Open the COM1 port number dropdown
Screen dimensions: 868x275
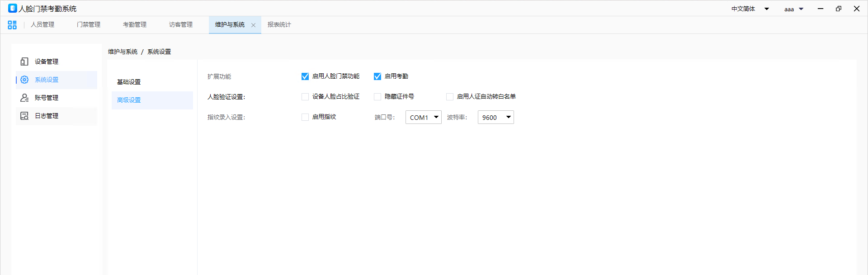coord(424,117)
